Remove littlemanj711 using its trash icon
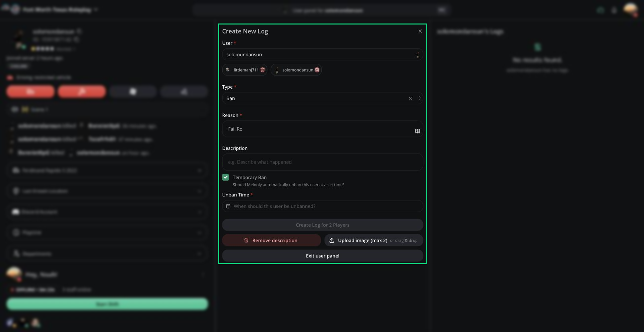The height and width of the screenshot is (332, 644). [263, 70]
